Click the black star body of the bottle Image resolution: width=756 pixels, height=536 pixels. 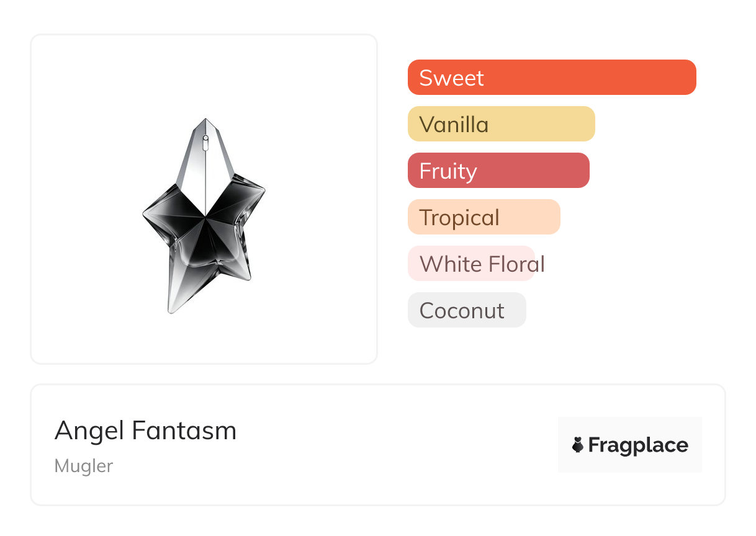(205, 236)
